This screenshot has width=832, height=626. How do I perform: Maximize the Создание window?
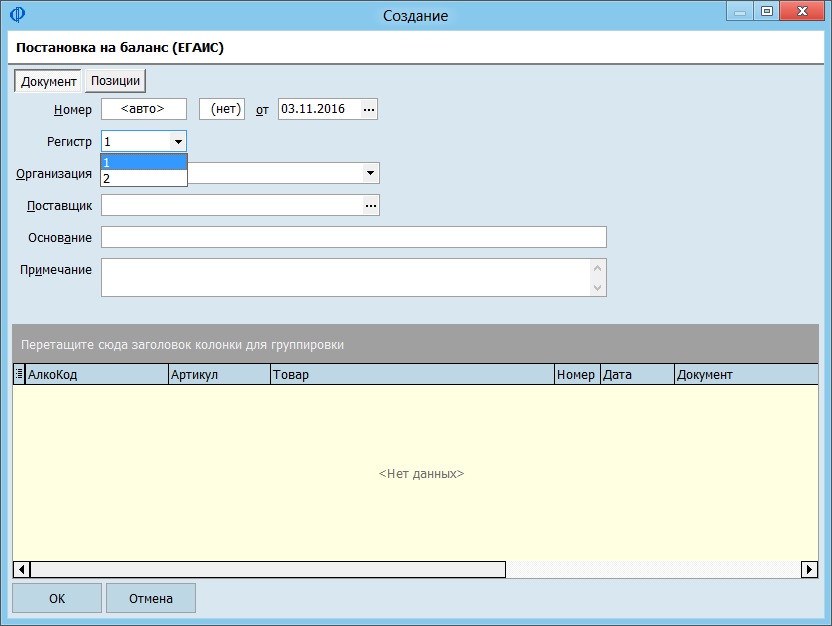767,12
